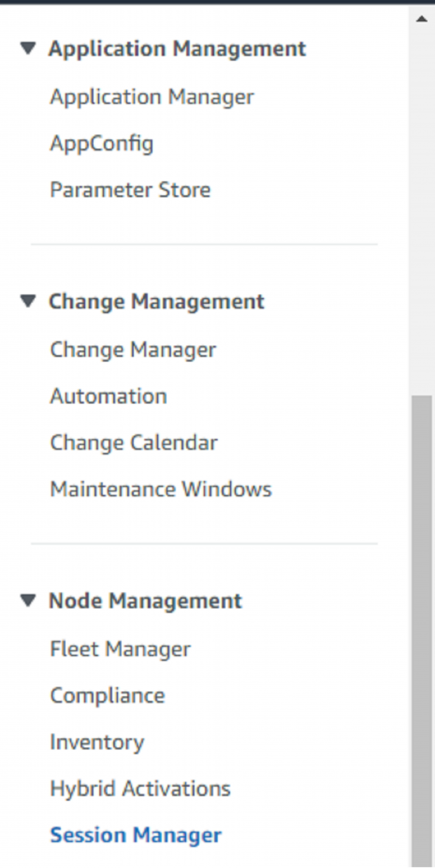Open Application Manager

[x=151, y=97]
